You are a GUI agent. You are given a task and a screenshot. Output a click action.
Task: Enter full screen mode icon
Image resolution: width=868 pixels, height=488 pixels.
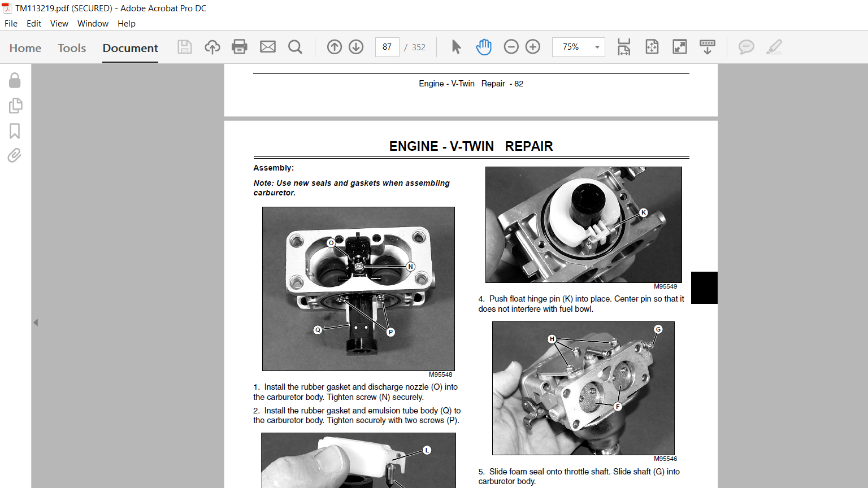680,47
